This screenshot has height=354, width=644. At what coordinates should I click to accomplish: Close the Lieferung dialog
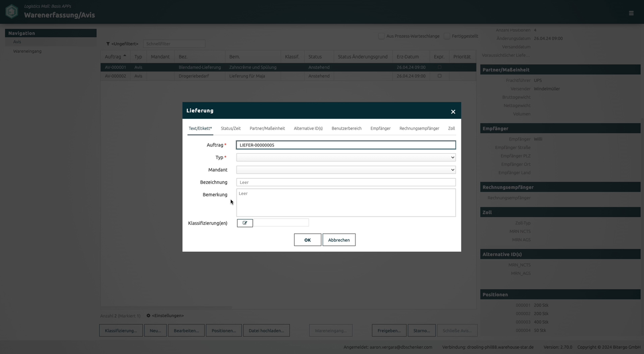(453, 112)
